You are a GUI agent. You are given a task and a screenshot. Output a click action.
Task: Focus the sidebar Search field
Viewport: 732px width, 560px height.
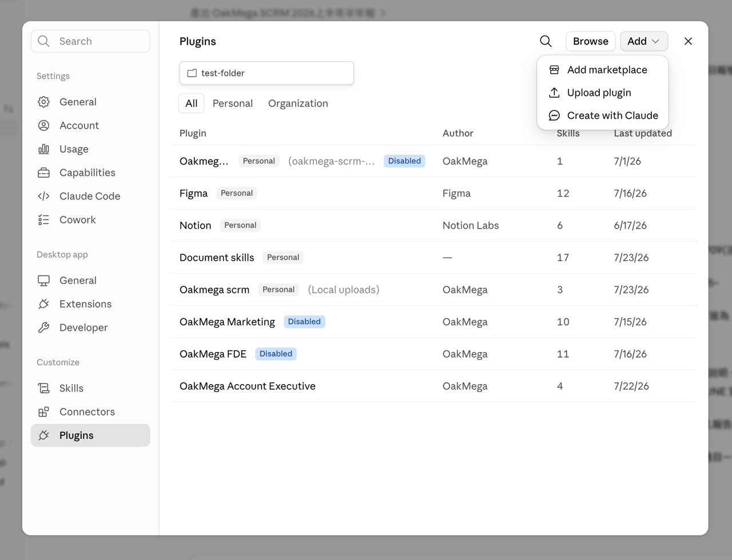90,41
